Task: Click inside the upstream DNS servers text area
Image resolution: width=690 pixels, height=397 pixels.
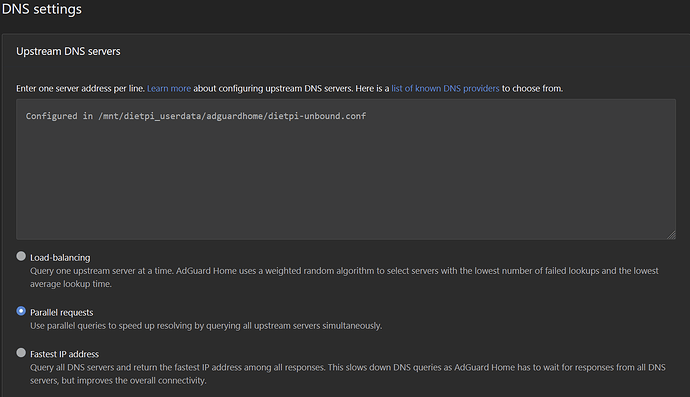Action: pos(346,169)
